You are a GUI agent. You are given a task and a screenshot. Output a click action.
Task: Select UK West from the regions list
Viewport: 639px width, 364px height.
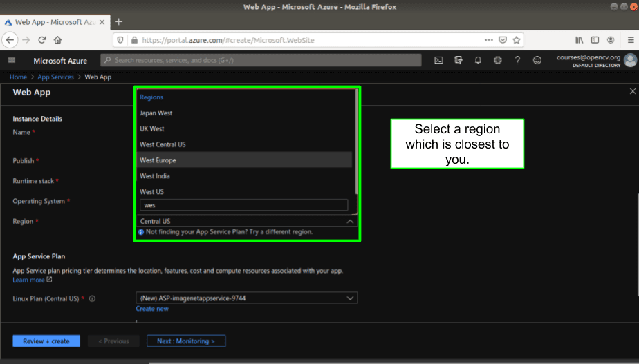[245, 128]
